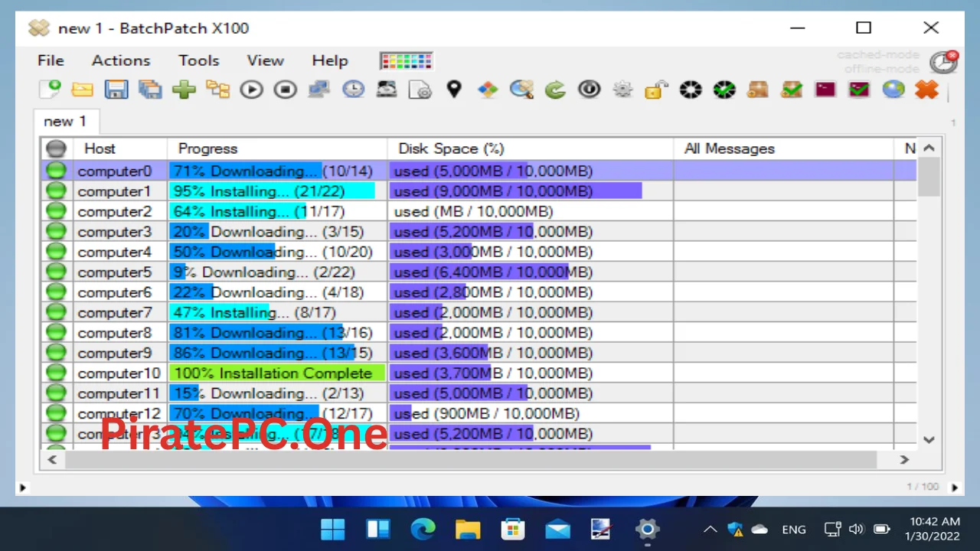Click '100% Installation Complete' progress bar
This screenshot has height=551, width=980.
click(x=277, y=373)
